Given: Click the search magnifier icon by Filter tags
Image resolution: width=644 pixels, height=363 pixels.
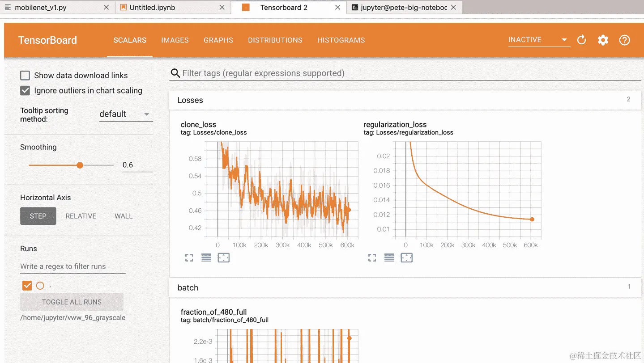Looking at the screenshot, I should 175,73.
